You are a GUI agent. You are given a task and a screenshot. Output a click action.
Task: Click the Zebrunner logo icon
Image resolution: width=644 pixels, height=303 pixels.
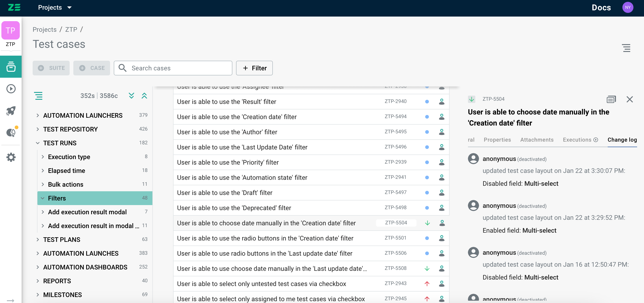[x=14, y=8]
